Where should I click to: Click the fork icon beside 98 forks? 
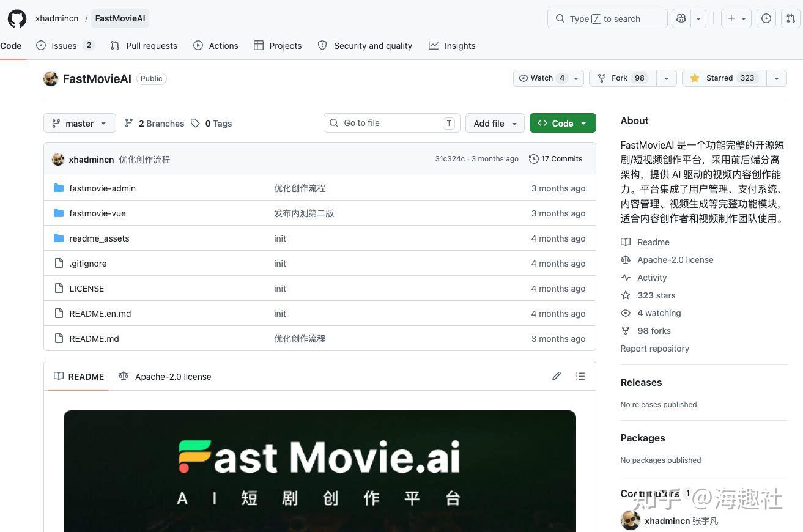pos(626,331)
